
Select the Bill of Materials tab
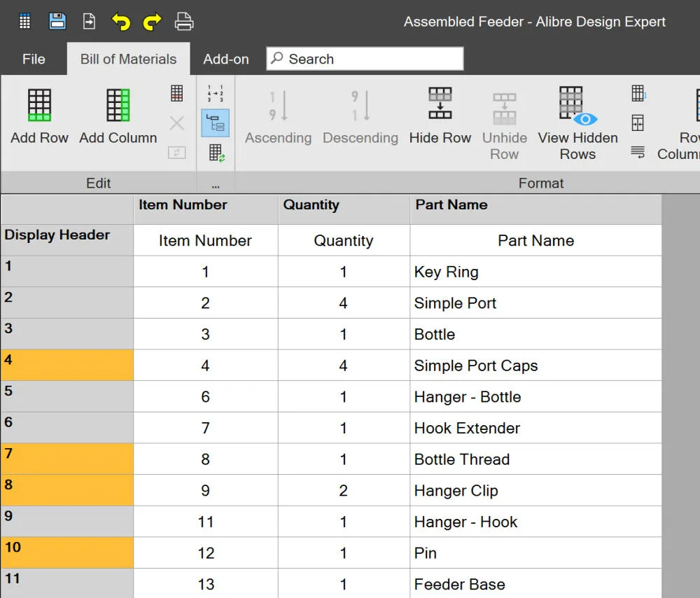129,59
